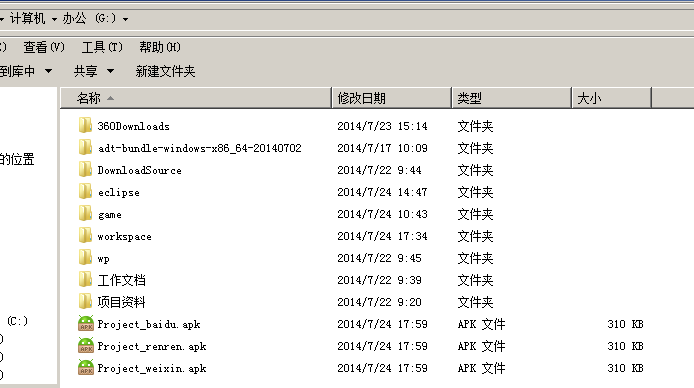This screenshot has width=694, height=388.
Task: Click the date 2014/7/24 14:47
Action: 382,192
